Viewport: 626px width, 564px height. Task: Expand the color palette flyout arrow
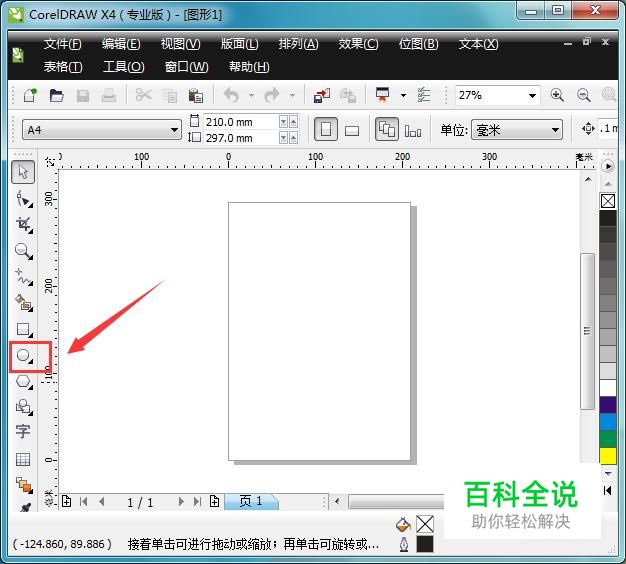click(608, 166)
